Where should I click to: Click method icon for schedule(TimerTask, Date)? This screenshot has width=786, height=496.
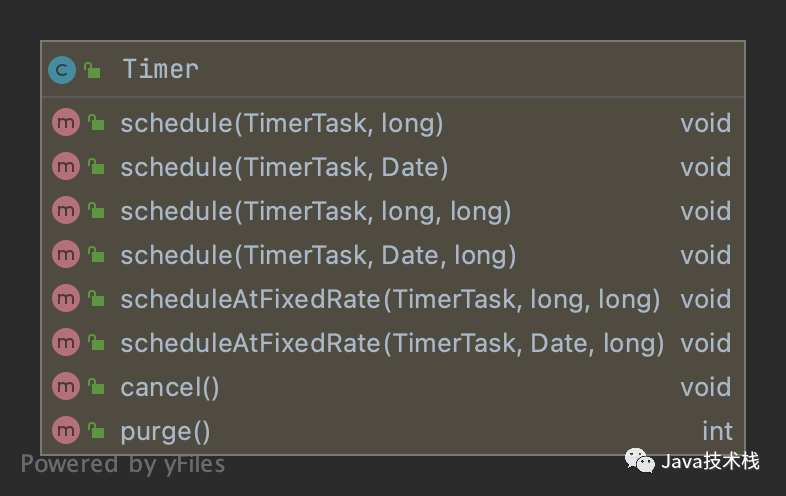coord(66,167)
